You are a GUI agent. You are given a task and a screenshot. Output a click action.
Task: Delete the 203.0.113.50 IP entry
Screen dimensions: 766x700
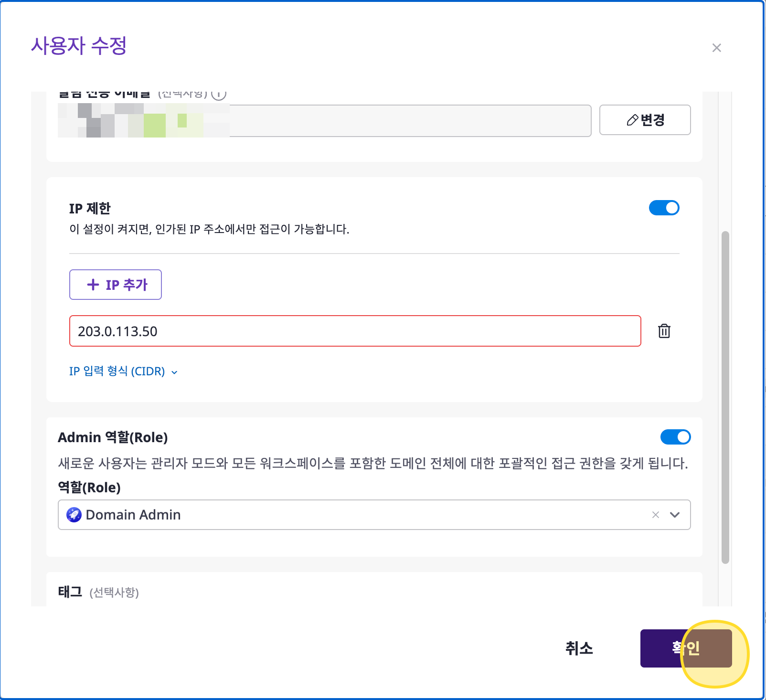664,331
